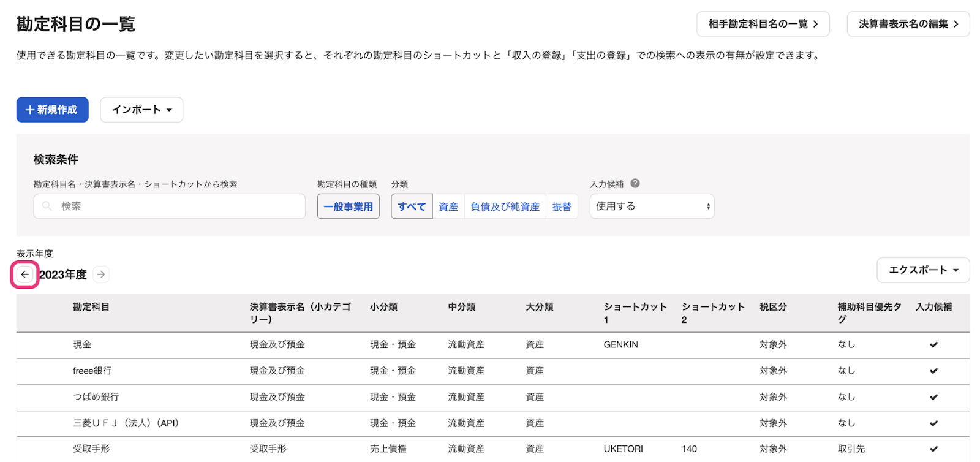
Task: Click the ショートカット2 column header
Action: tap(713, 313)
